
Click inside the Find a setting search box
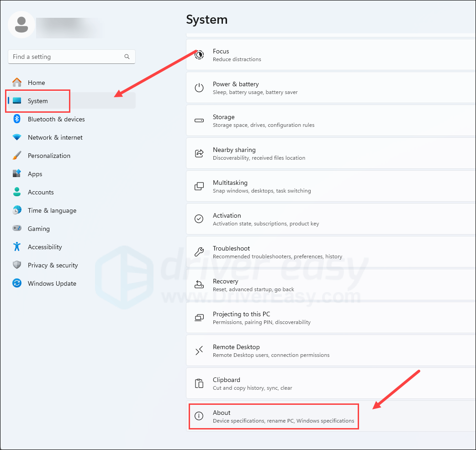tap(69, 57)
